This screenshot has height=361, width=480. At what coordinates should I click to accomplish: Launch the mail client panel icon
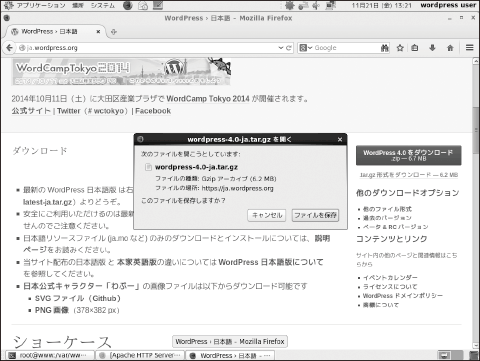[x=143, y=5]
